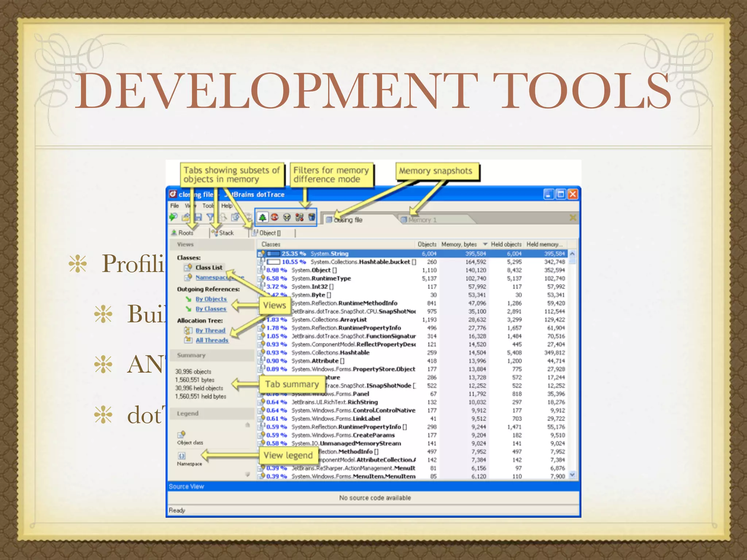Click the dotTrace application icon in title bar

coord(173,194)
